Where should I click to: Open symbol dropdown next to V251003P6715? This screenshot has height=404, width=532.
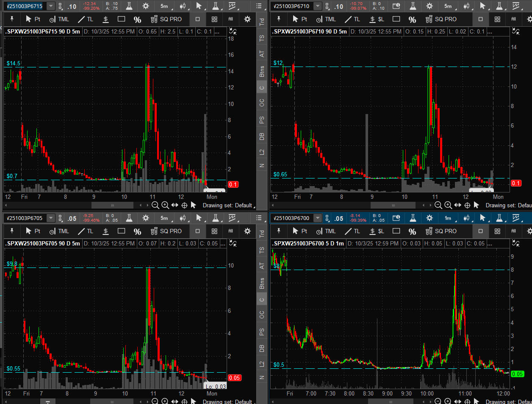click(51, 6)
